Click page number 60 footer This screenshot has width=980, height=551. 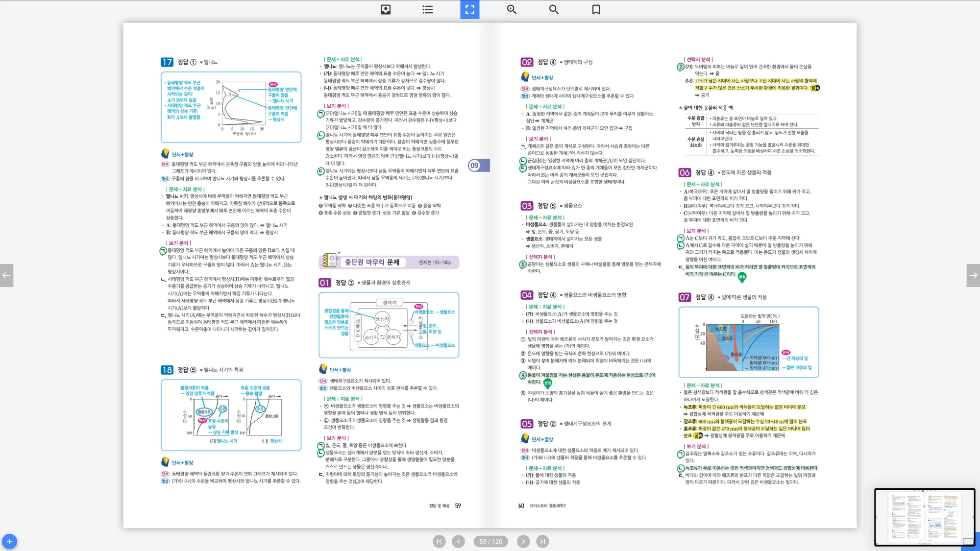[x=521, y=505]
